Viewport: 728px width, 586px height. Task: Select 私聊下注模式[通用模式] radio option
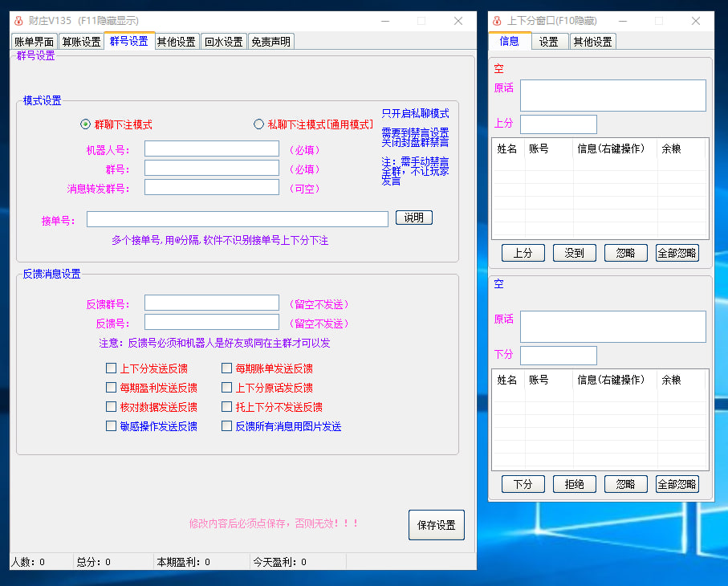pyautogui.click(x=258, y=124)
